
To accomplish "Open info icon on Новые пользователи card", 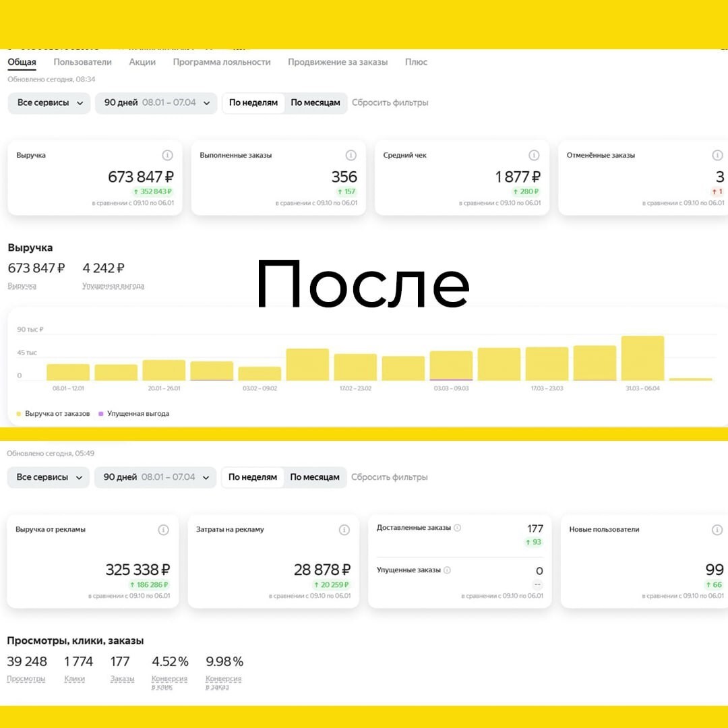I will [717, 530].
